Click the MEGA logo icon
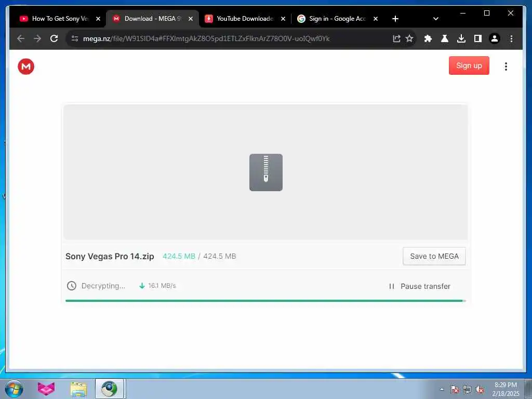This screenshot has width=532, height=399. pyautogui.click(x=26, y=66)
